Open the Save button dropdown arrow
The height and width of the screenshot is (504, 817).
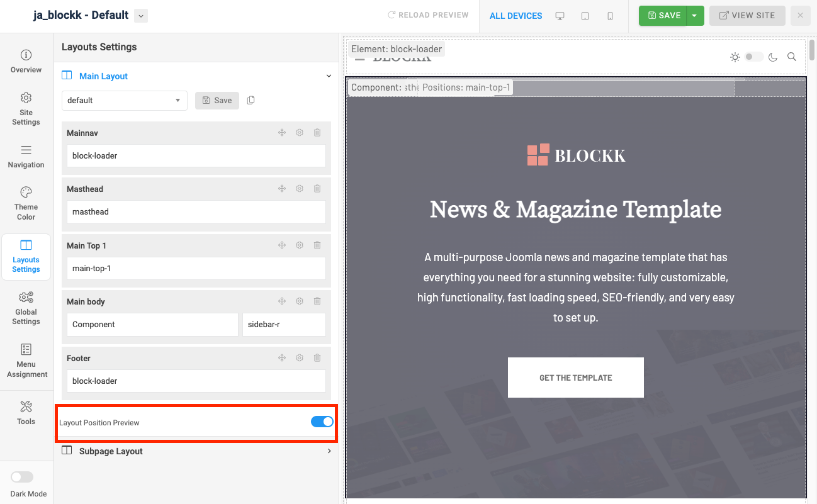(x=695, y=16)
